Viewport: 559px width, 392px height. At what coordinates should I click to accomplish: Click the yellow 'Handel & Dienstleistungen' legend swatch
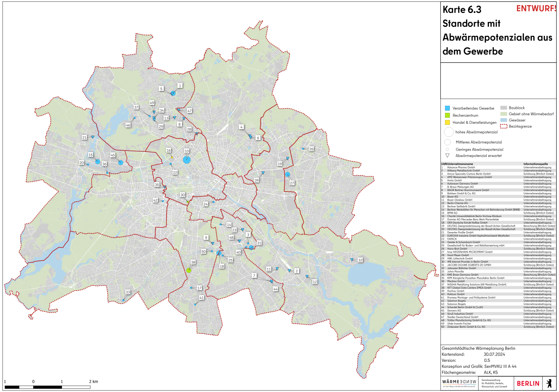tap(447, 122)
